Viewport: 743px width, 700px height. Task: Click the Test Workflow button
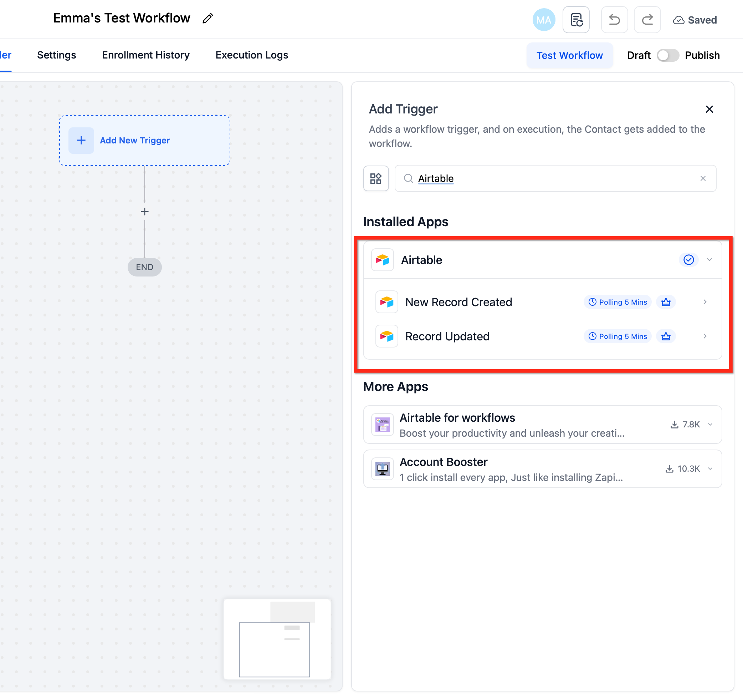point(569,55)
